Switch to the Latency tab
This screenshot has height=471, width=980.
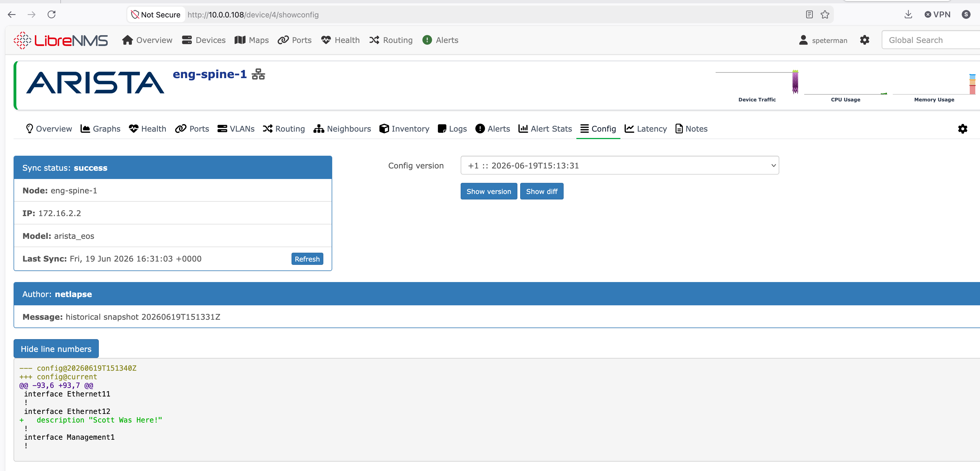coord(646,129)
